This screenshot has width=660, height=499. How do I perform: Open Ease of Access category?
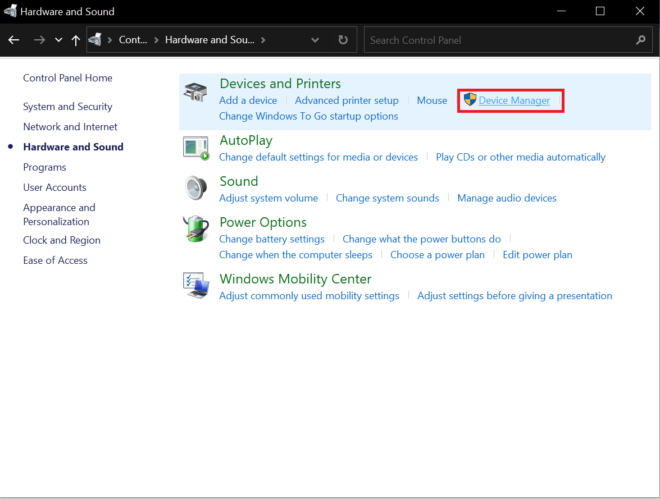pos(55,260)
